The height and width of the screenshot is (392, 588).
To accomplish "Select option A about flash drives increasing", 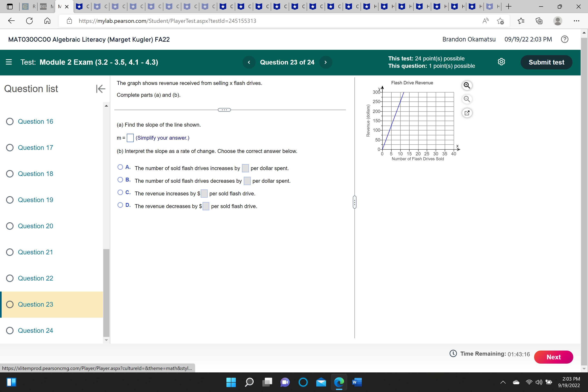I will [120, 167].
